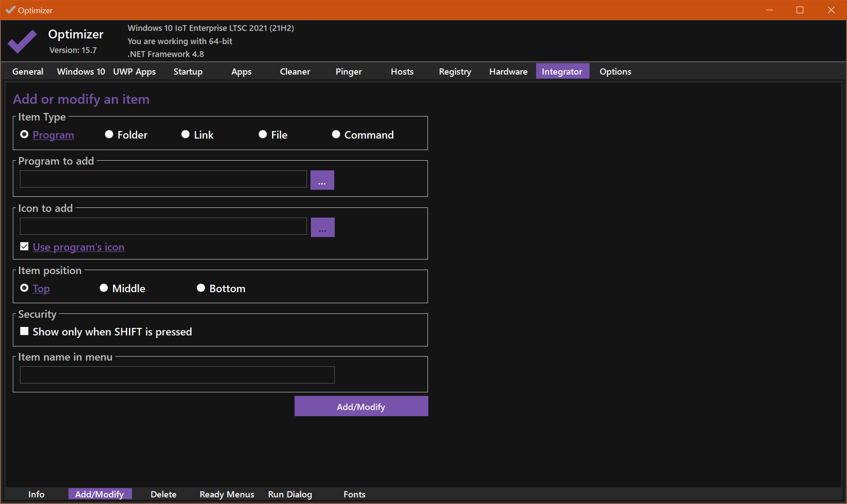Click the Optimizer checkmark logo
The height and width of the screenshot is (504, 847).
(22, 41)
